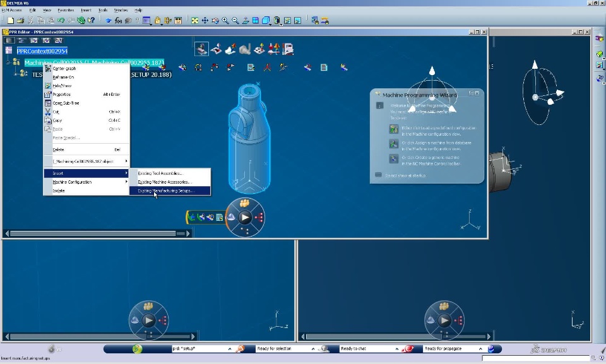Screen dimensions: 606x364
Task: Expand the Machining Cell object submenu
Action: pos(86,161)
